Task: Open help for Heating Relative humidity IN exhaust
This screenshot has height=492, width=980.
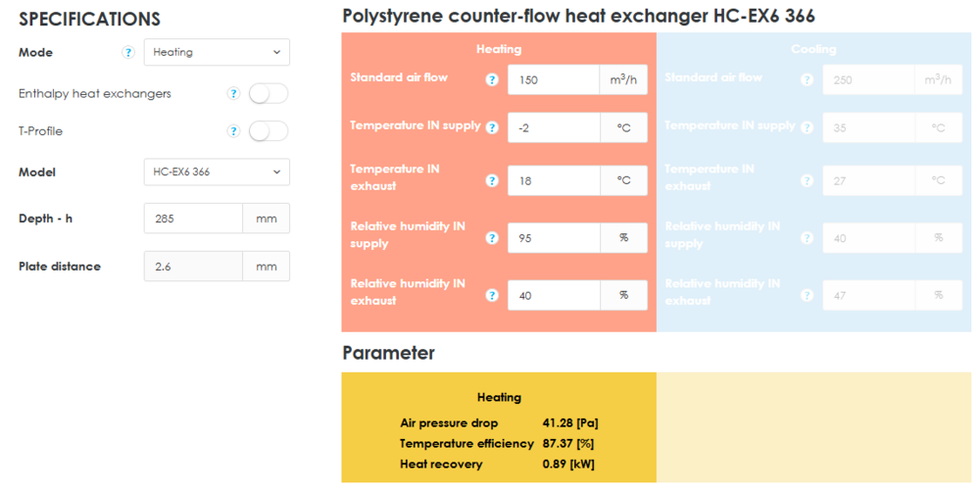Action: point(492,295)
